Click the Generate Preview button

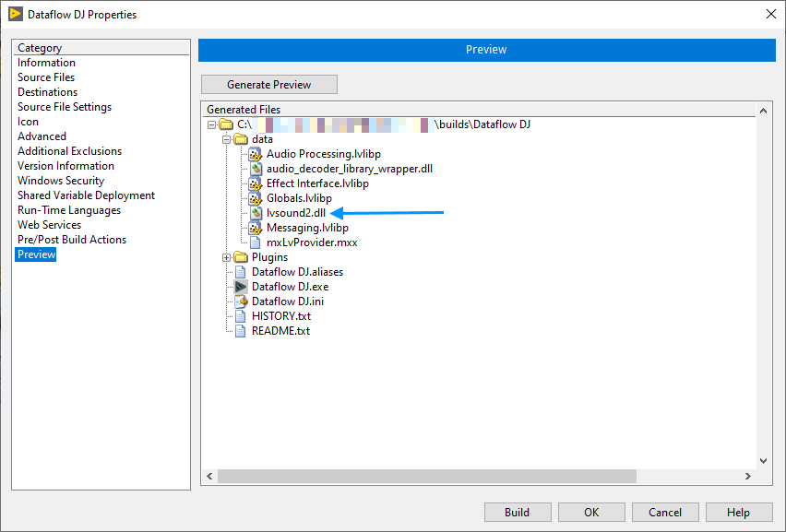click(269, 85)
